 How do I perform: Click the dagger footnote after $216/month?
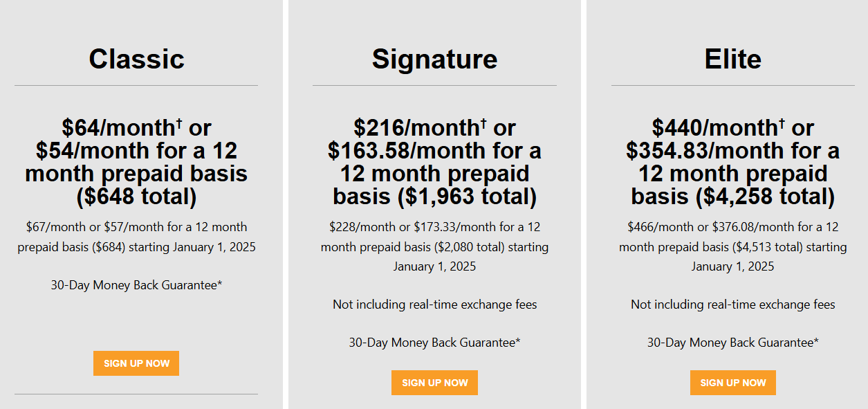483,122
